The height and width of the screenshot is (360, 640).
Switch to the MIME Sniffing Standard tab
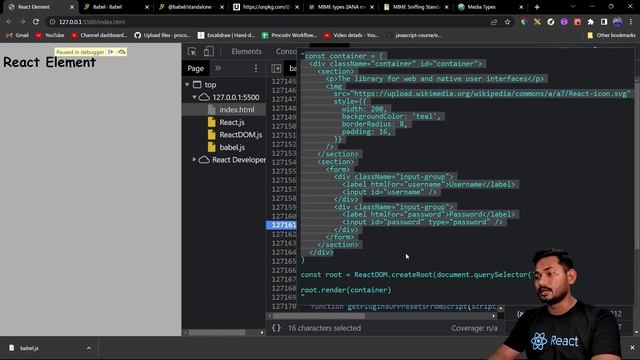pos(416,7)
